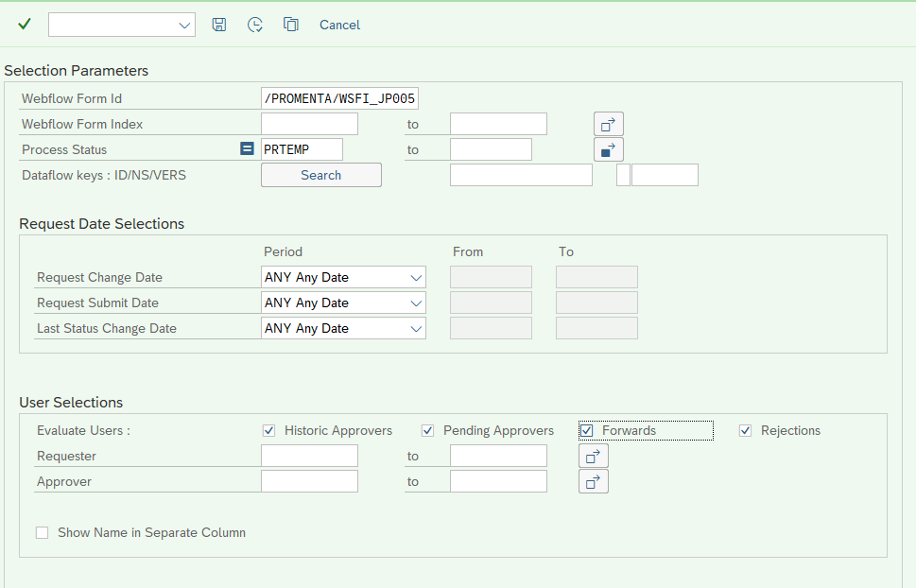
Task: Click the 'User Selections' heading
Action: point(71,403)
